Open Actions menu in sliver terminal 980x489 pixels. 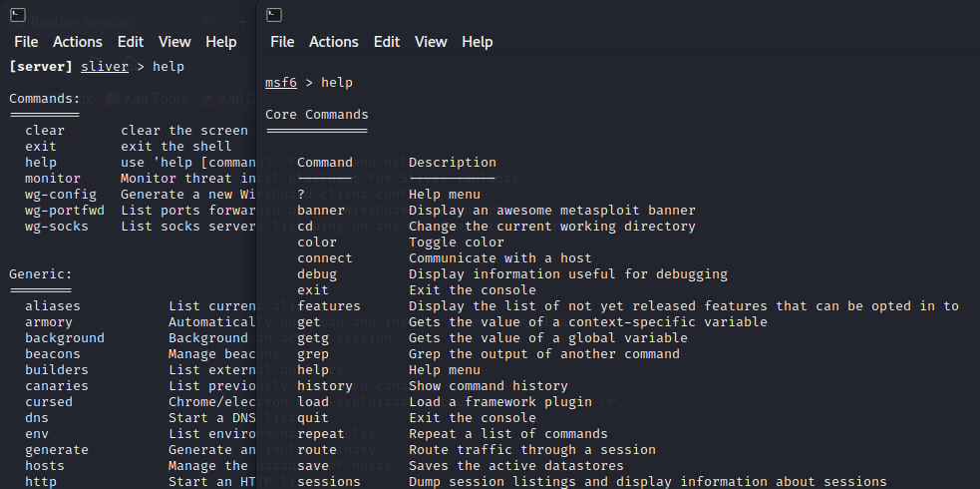(78, 42)
